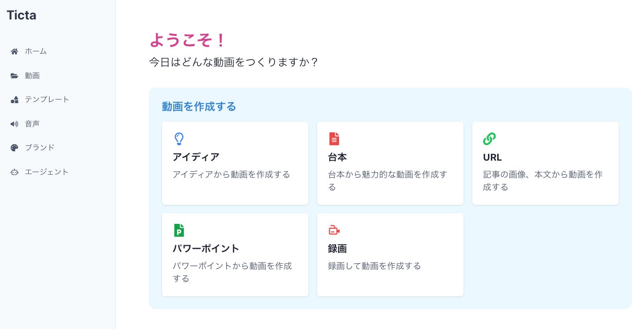Start the 録画 card option
The width and height of the screenshot is (644, 329).
click(338, 249)
